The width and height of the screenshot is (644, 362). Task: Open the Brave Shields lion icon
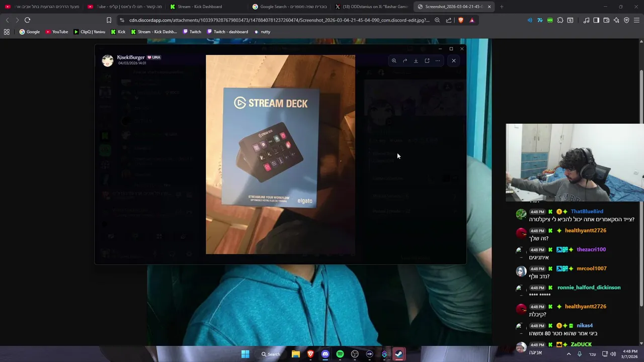click(461, 20)
